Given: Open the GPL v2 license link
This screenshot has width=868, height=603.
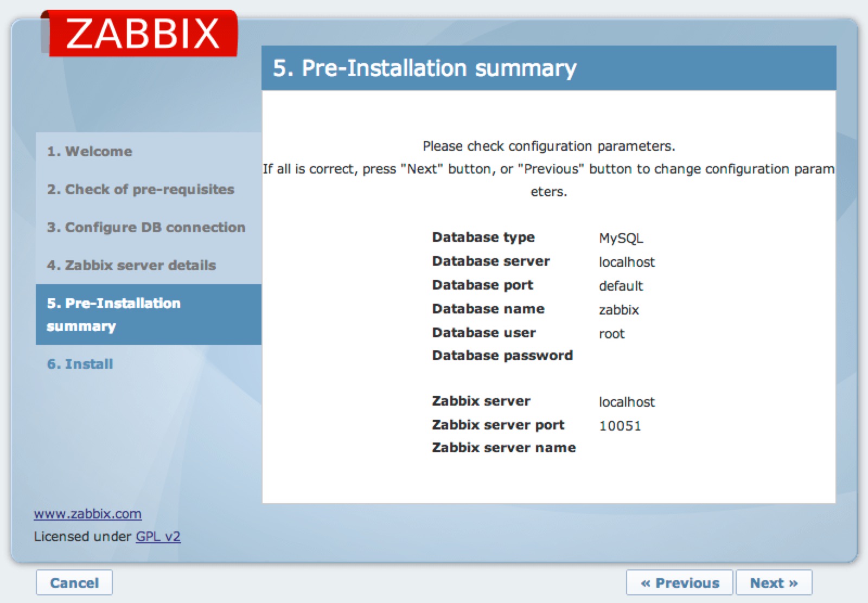Looking at the screenshot, I should click(158, 536).
